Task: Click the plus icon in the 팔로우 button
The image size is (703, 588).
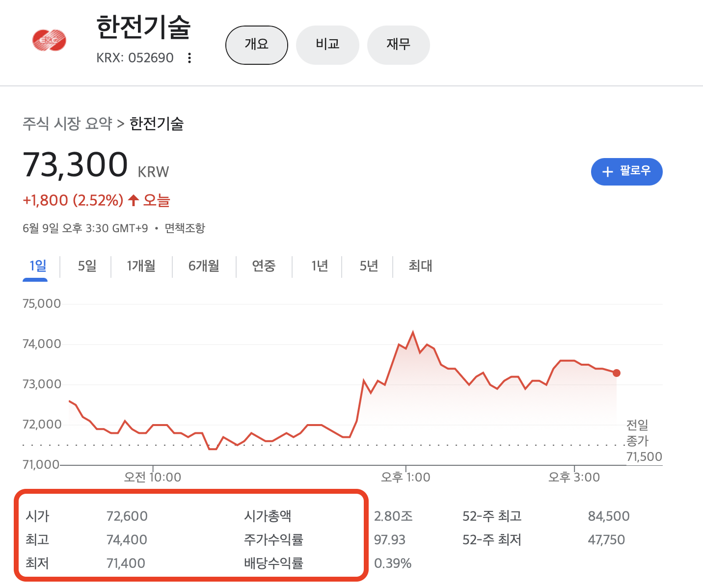Action: 608,172
